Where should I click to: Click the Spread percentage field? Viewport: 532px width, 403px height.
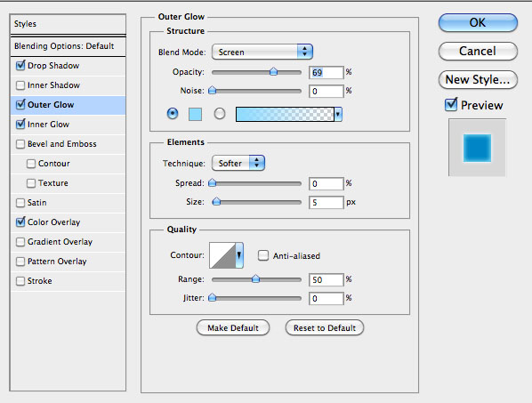pos(326,184)
